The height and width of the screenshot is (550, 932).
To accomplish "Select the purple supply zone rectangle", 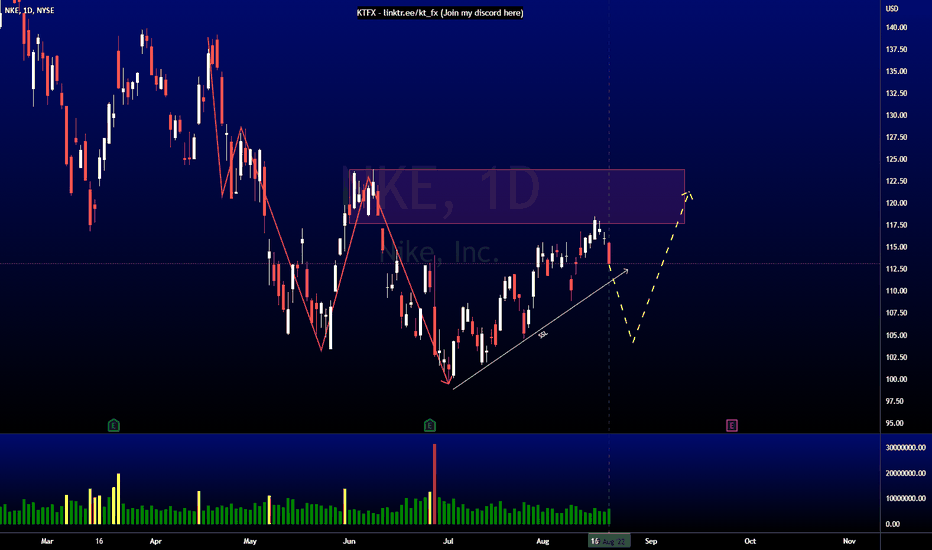I will (x=517, y=197).
